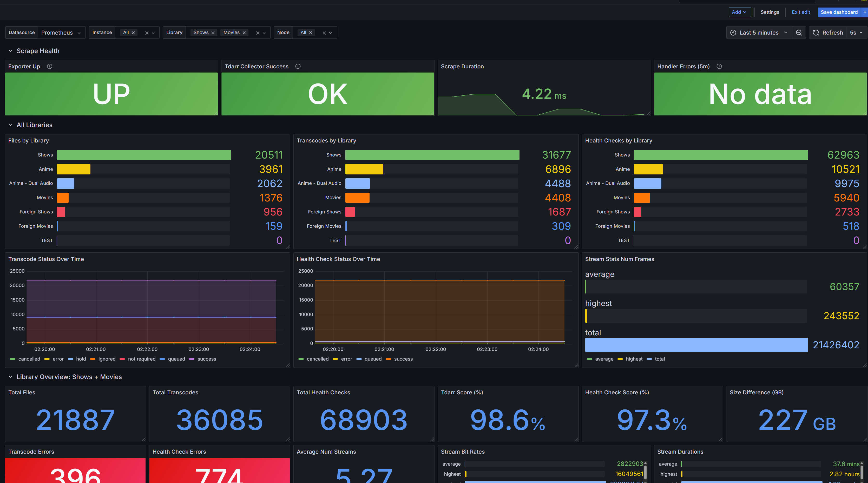Toggle the queued series in Transcode legend
The image size is (868, 483).
click(x=173, y=359)
